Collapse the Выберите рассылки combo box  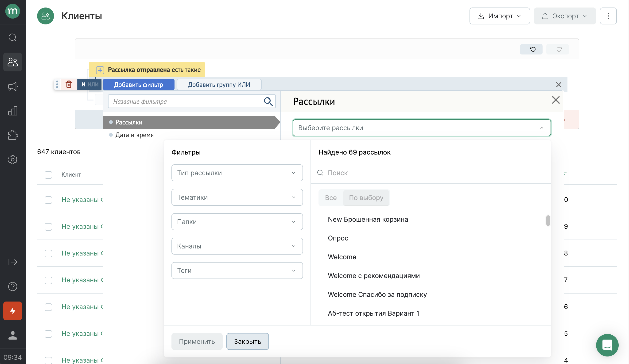[x=422, y=128]
